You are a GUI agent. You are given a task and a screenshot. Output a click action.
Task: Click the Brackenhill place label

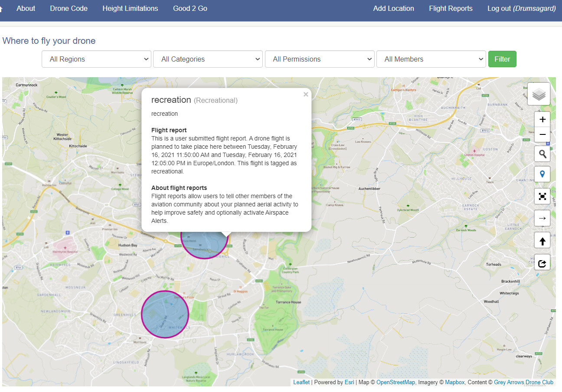click(x=510, y=281)
